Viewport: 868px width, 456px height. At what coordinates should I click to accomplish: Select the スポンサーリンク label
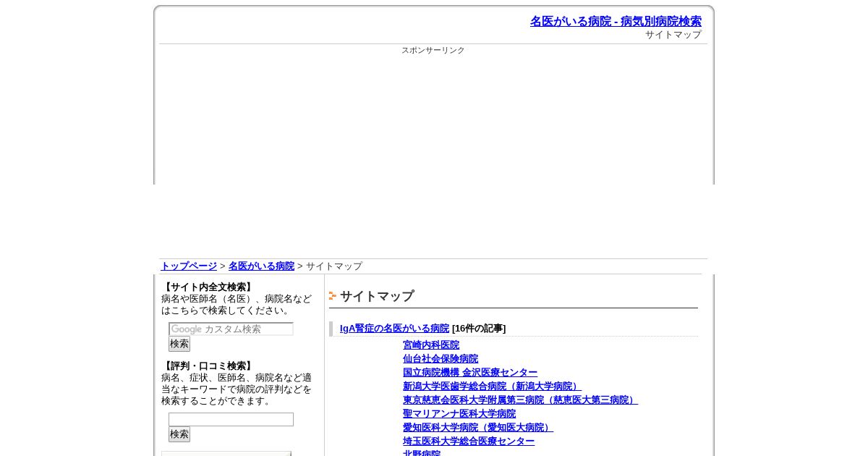click(x=433, y=51)
